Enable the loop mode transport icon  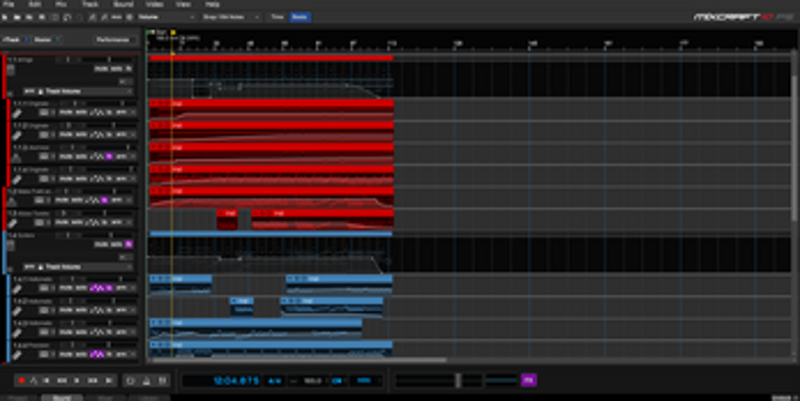pyautogui.click(x=129, y=381)
